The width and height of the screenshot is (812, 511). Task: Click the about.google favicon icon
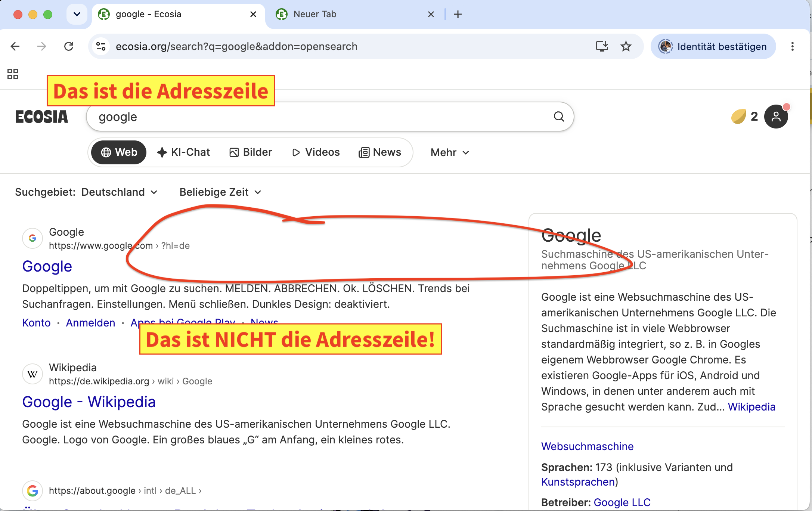32,490
